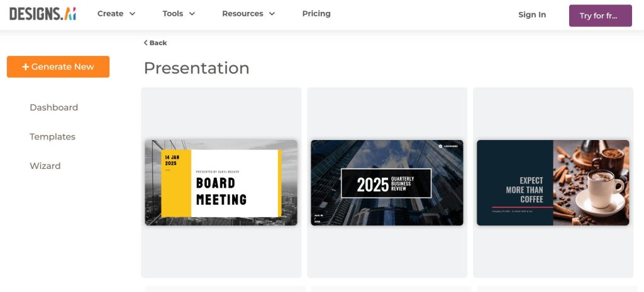Open Dashboard in the sidebar
Image resolution: width=644 pixels, height=292 pixels.
pyautogui.click(x=54, y=107)
